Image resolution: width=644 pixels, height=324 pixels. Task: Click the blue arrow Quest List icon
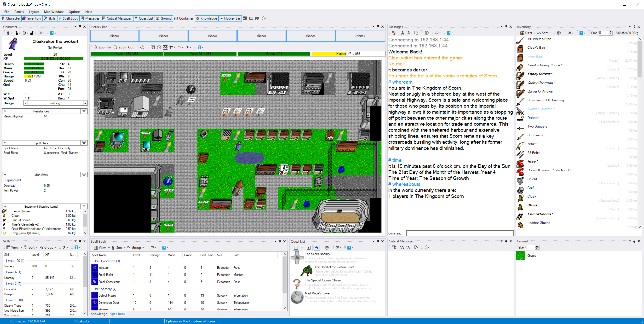point(316,247)
